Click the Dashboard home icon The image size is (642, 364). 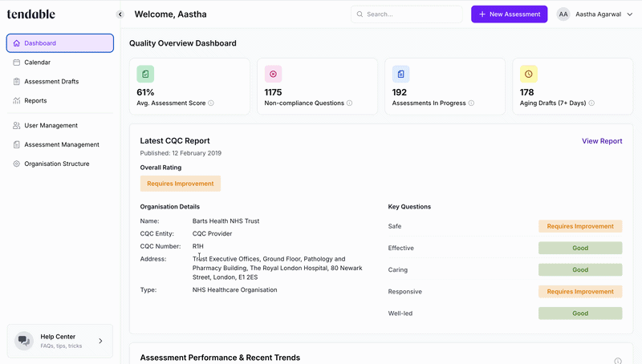(16, 43)
